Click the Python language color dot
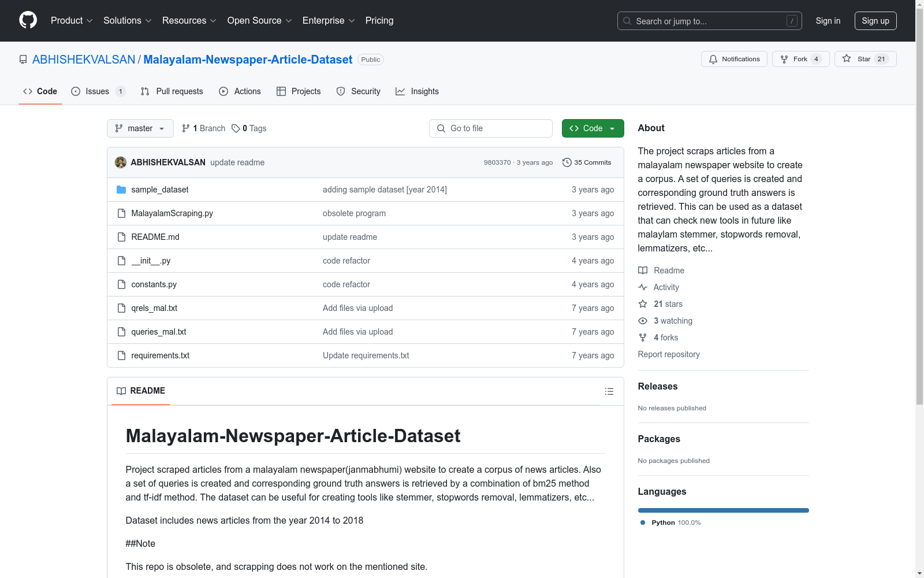The image size is (924, 578). click(643, 523)
